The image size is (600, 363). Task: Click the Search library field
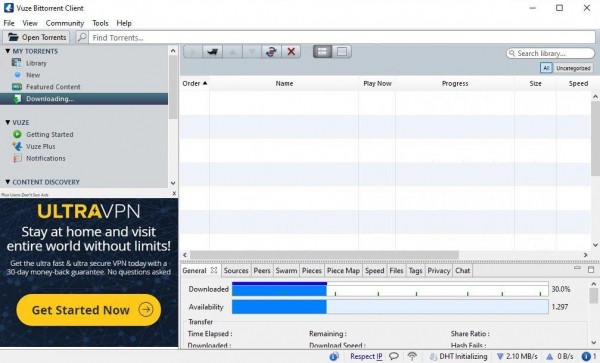click(x=550, y=53)
